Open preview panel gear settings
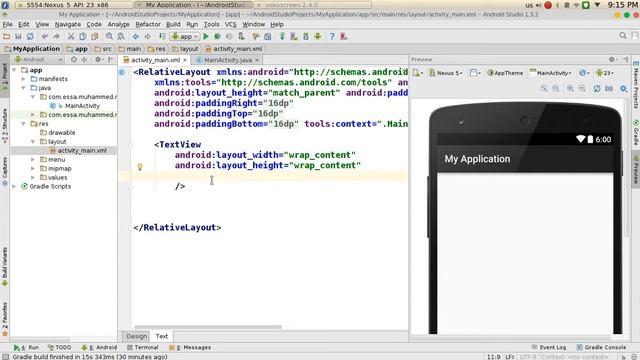This screenshot has height=360, width=640. point(613,60)
